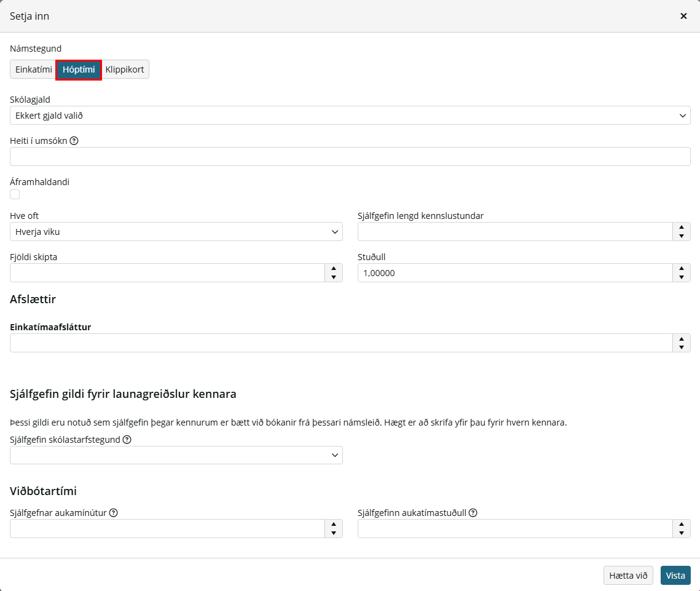Close the Setja inn dialog
This screenshot has height=591, width=700.
click(683, 16)
